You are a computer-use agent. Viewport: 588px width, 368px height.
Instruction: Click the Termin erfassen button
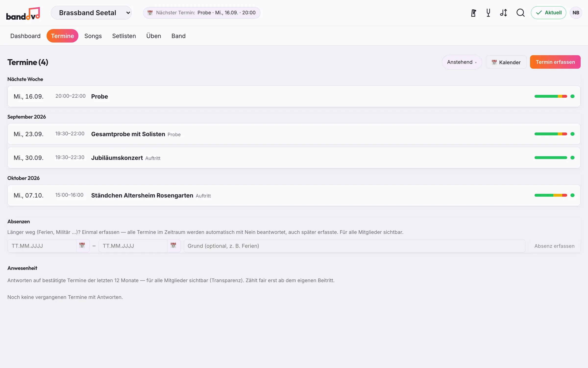(x=555, y=62)
